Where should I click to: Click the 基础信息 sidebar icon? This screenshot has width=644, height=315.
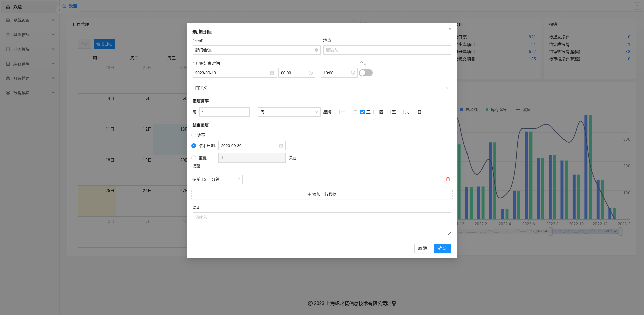point(8,35)
